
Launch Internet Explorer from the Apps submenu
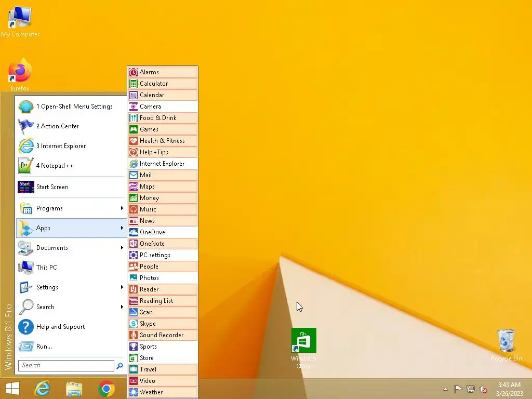[x=163, y=164]
